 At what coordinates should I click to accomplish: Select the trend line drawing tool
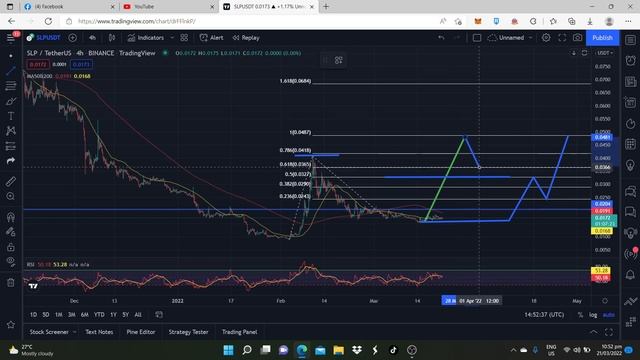11,71
